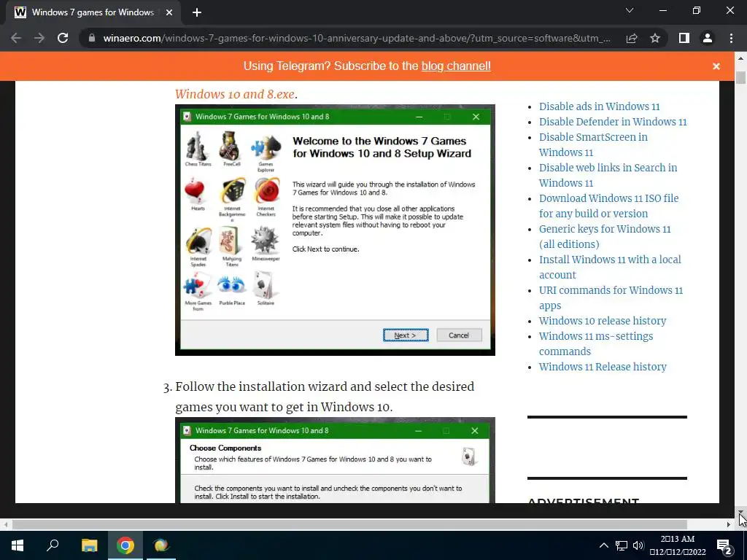Open taskbar search magnifier
Screen dimensions: 747x560
[53, 545]
